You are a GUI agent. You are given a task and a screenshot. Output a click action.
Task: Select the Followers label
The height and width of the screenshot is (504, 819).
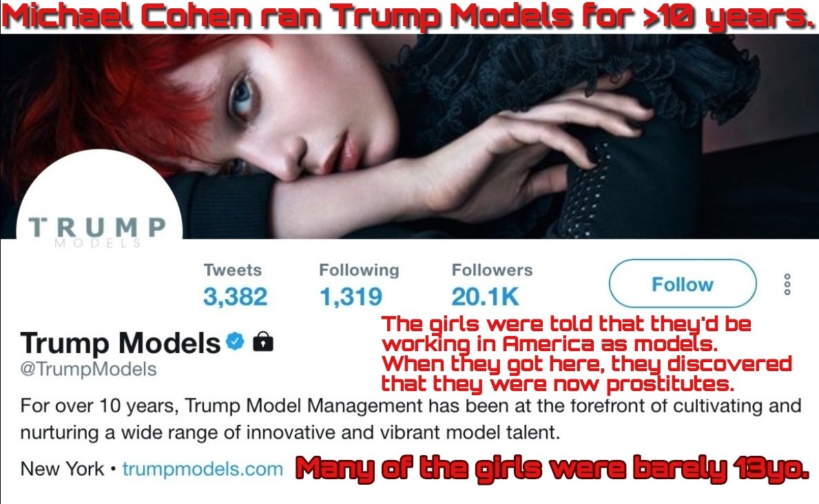click(492, 270)
